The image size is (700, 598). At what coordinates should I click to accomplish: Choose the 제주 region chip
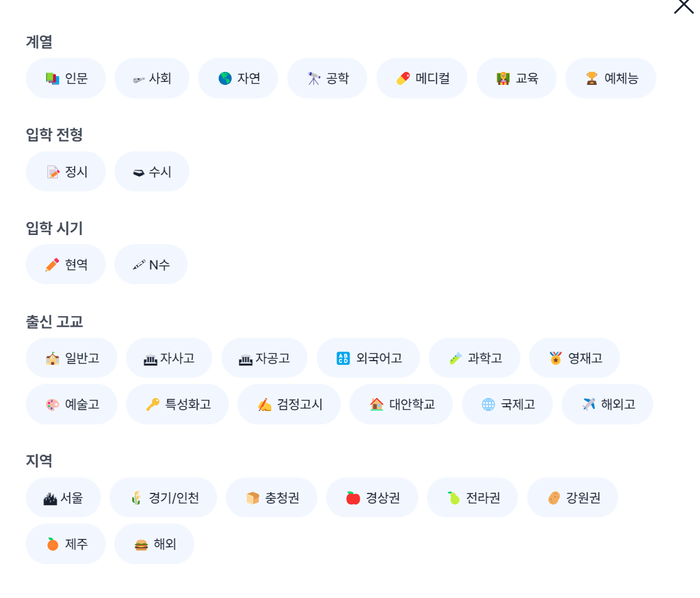pos(66,544)
